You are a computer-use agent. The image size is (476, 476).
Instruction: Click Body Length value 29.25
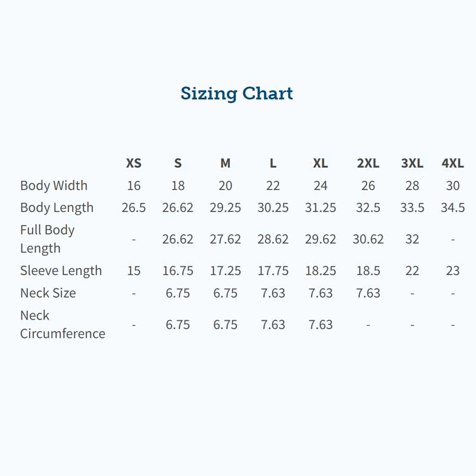tap(225, 208)
